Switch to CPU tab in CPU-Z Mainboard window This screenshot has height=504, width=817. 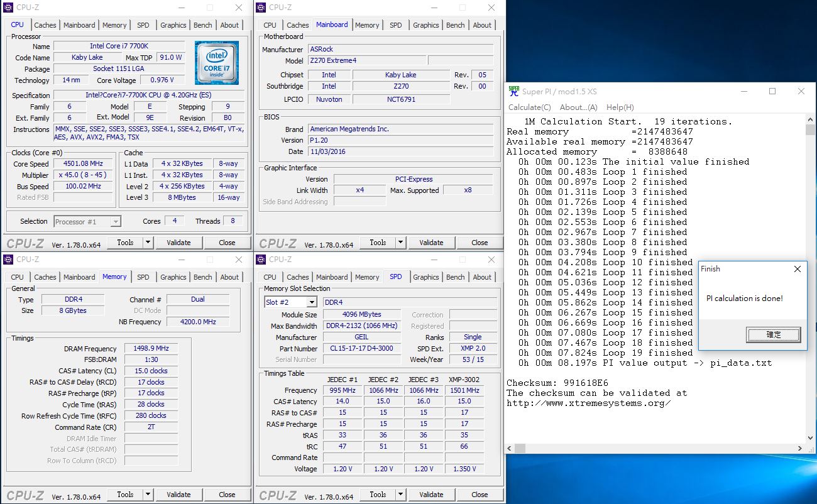(x=270, y=25)
